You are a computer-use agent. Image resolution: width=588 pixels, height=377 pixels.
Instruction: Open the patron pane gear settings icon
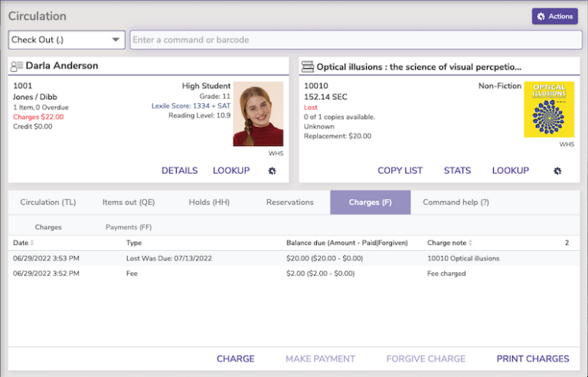pyautogui.click(x=272, y=171)
